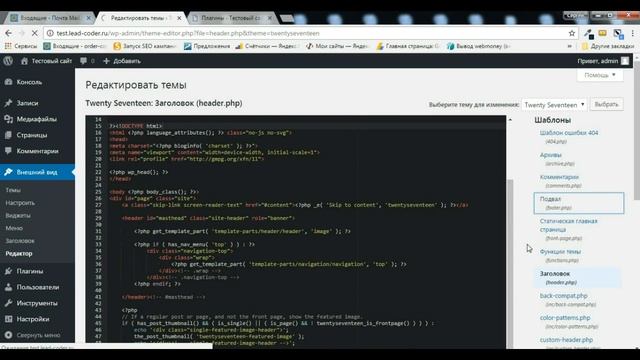Open Предложения bookmark
The height and width of the screenshot is (360, 640).
coord(207,46)
